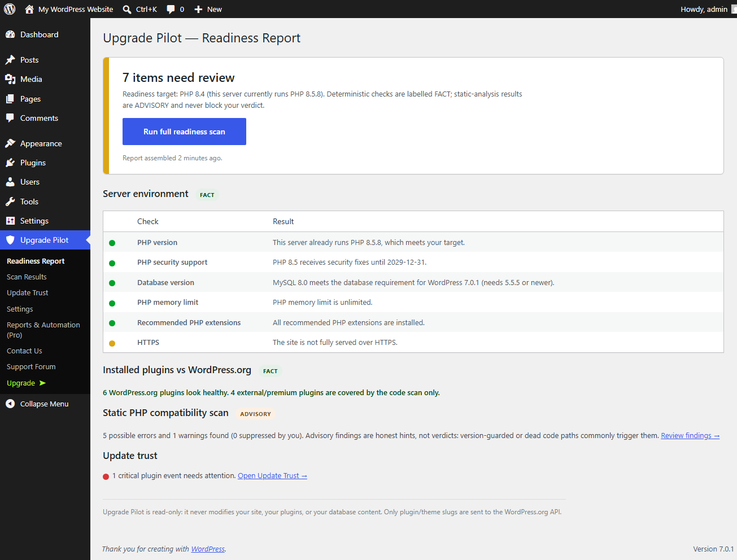
Task: Follow the Open Update Trust link
Action: pyautogui.click(x=272, y=475)
